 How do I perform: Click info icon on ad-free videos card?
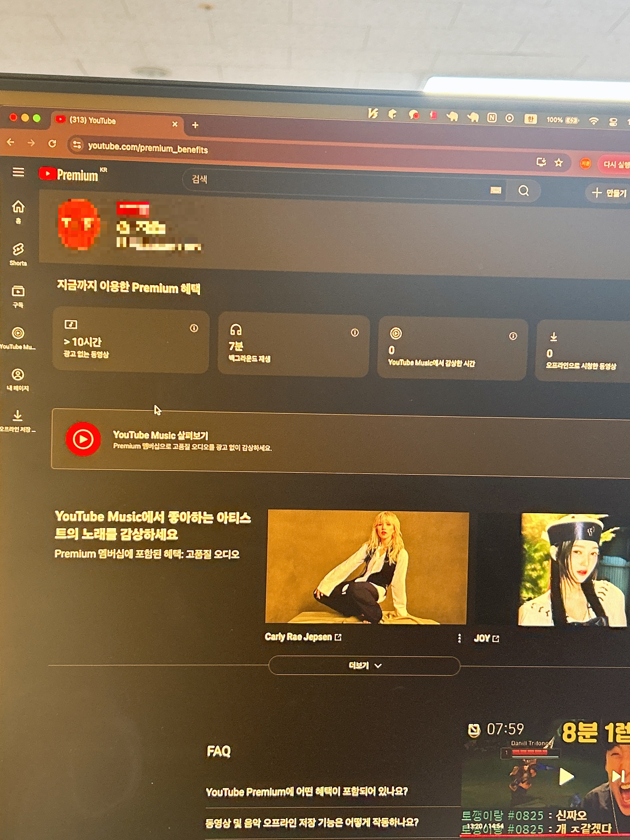(194, 328)
